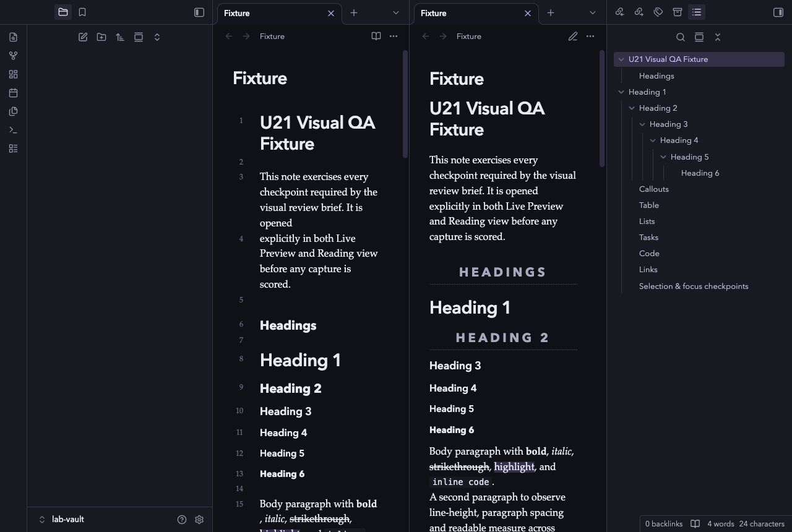
Task: Click the 0 backlinks status item
Action: click(664, 524)
